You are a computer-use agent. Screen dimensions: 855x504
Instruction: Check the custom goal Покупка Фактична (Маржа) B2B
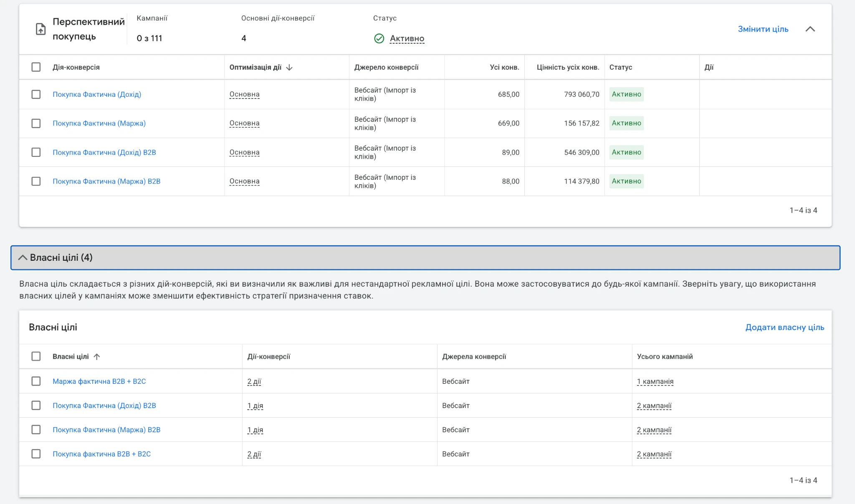pyautogui.click(x=36, y=429)
